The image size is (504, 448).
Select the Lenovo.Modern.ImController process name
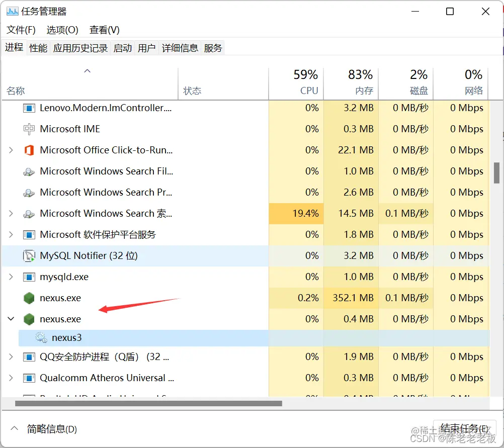[x=106, y=108]
